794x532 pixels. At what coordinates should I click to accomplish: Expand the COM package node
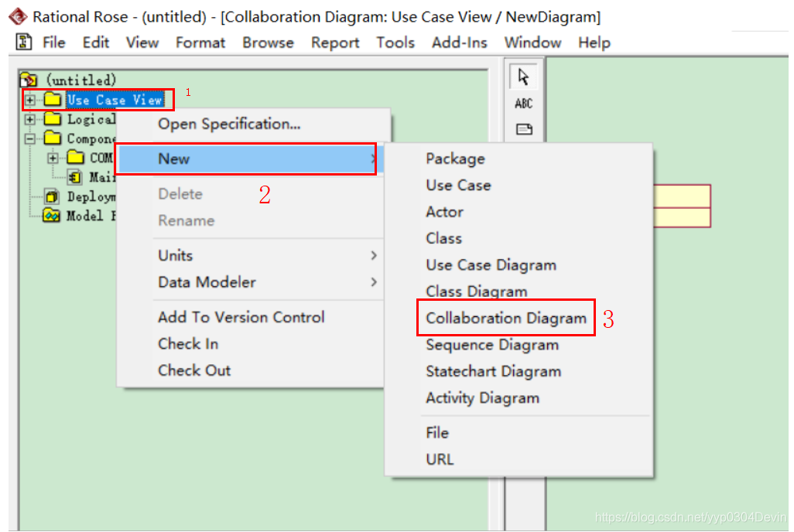[x=53, y=158]
